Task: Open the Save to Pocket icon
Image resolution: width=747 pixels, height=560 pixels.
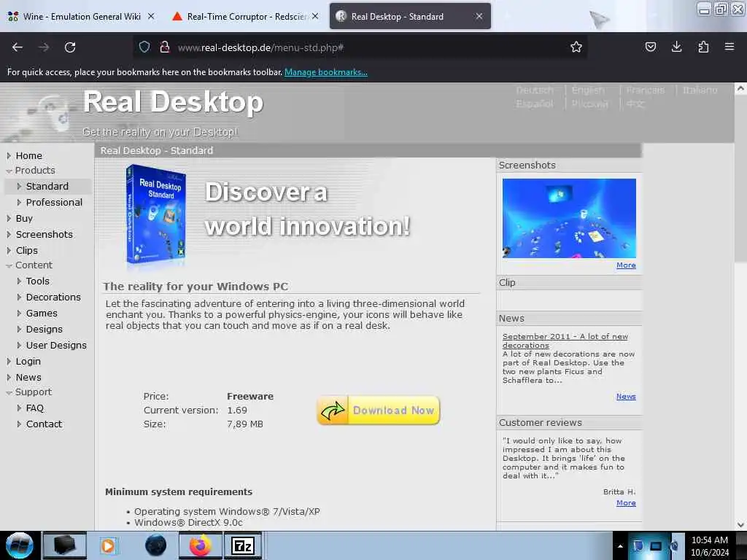Action: click(650, 47)
